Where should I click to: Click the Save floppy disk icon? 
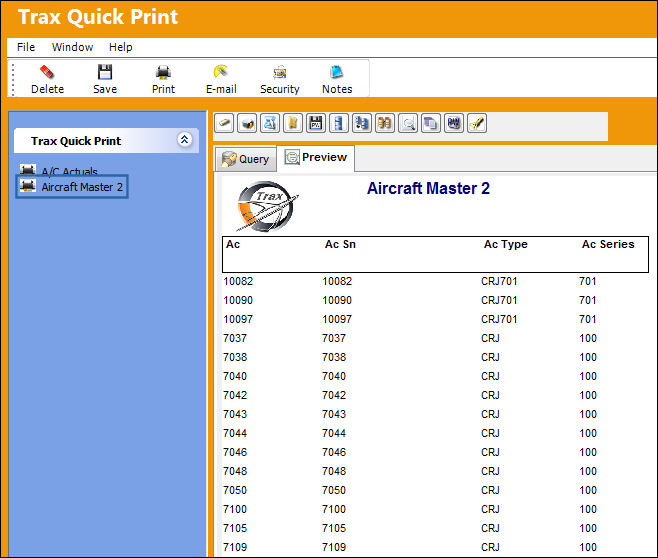105,72
